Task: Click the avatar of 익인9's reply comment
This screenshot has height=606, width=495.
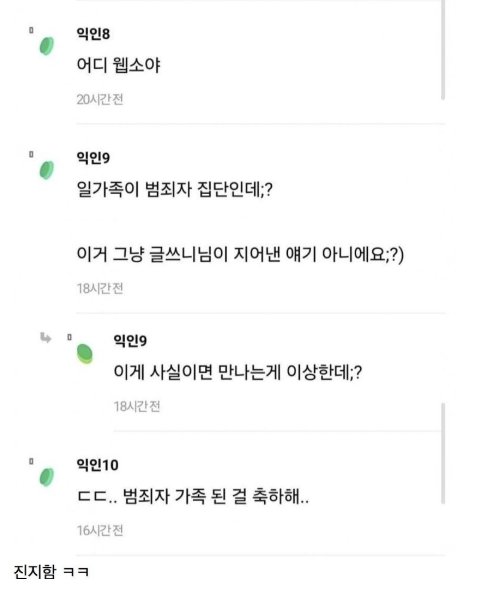Action: point(85,354)
